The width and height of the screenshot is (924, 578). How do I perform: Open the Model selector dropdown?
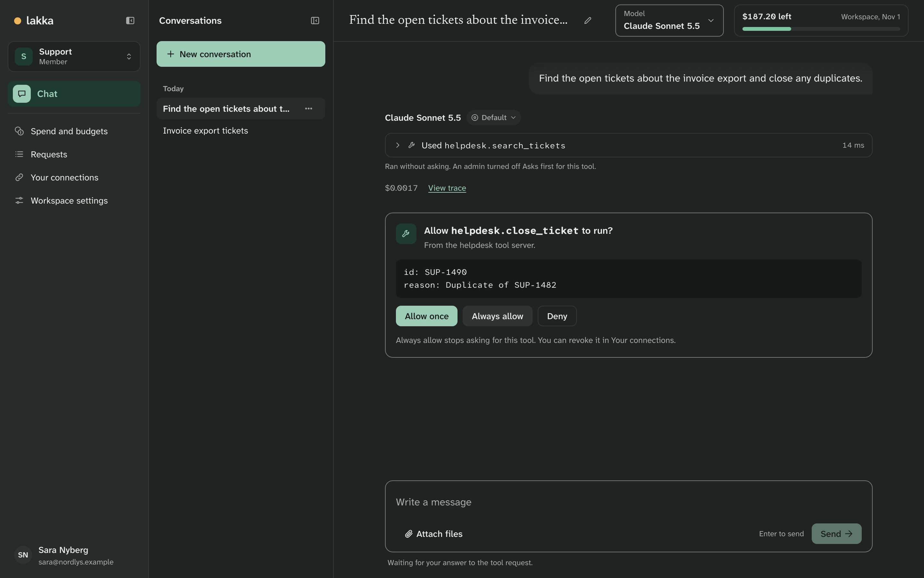coord(669,21)
